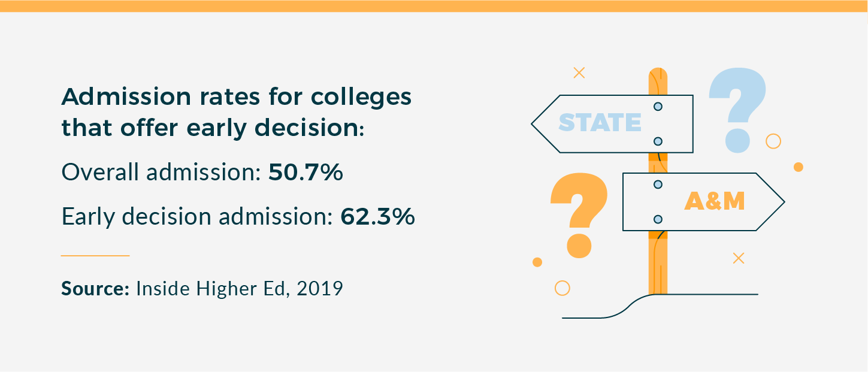868x372 pixels.
Task: Click the curved ground line under signpost
Action: pyautogui.click(x=660, y=306)
